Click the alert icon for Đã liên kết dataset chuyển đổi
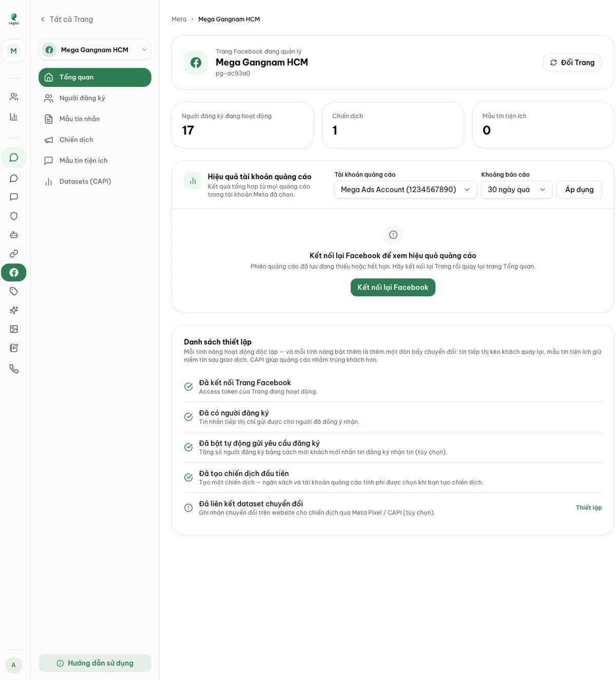Image resolution: width=616 pixels, height=680 pixels. click(188, 508)
